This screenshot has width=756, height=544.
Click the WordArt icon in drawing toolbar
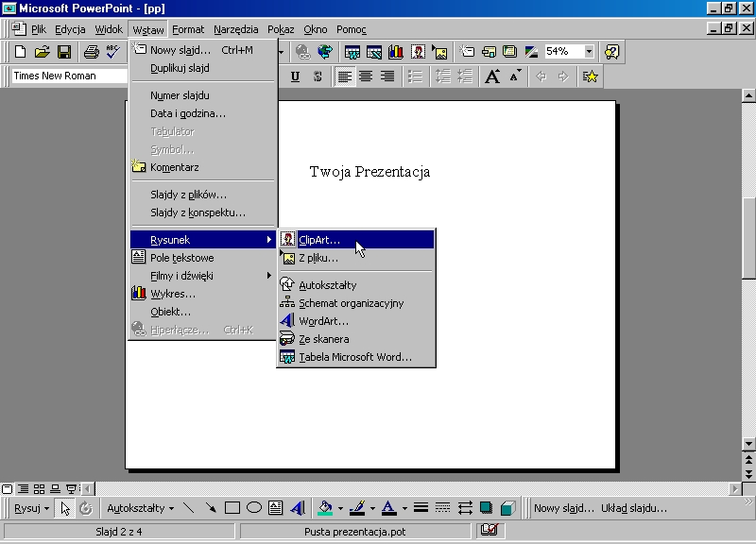click(x=298, y=508)
